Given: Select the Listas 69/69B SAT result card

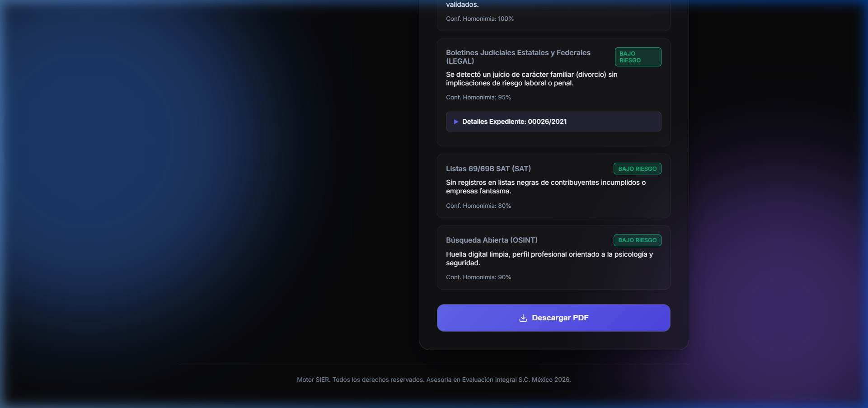Looking at the screenshot, I should coord(553,186).
